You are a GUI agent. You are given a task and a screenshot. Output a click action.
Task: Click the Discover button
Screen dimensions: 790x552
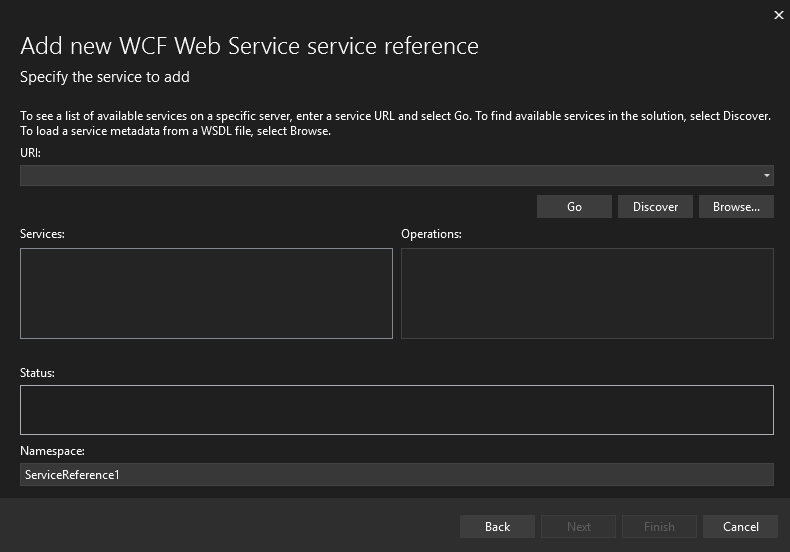655,206
